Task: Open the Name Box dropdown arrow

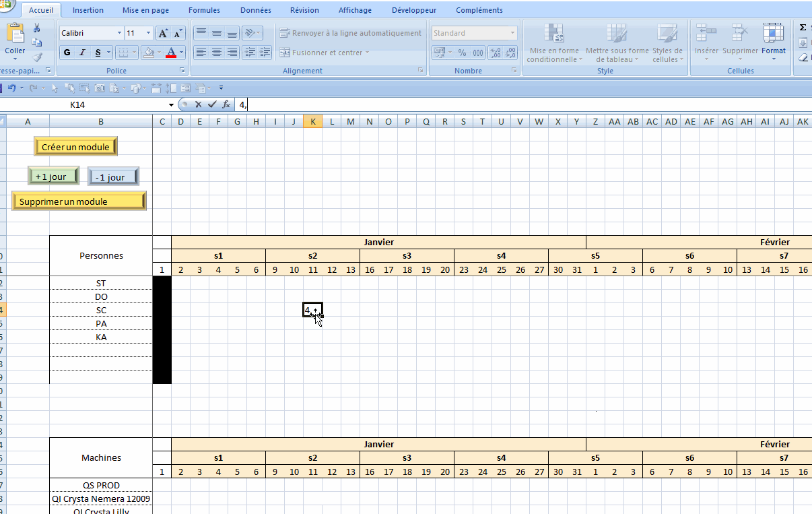Action: point(171,105)
